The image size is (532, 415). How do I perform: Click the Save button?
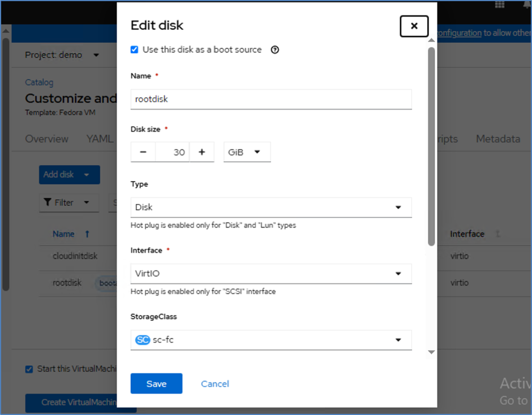156,383
